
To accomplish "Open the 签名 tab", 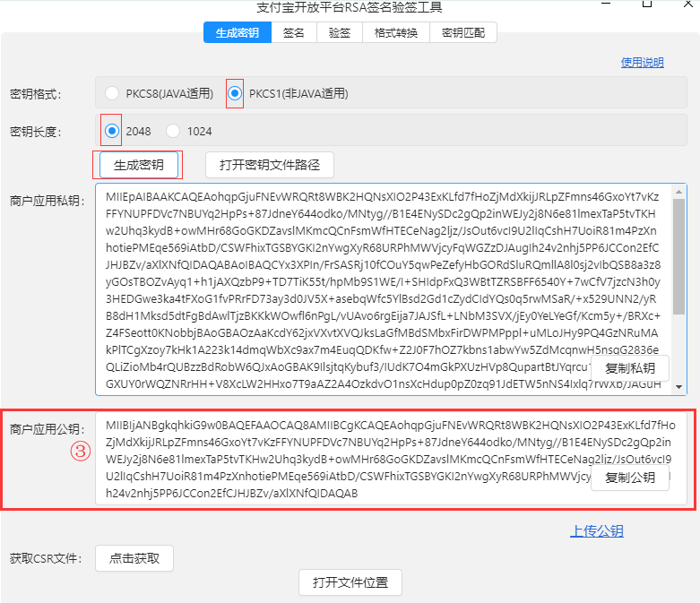I will pos(294,32).
